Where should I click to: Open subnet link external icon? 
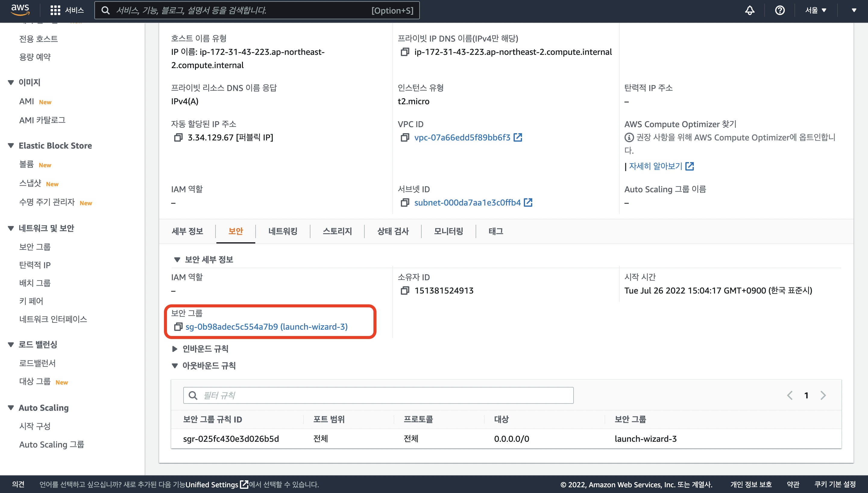pos(528,203)
